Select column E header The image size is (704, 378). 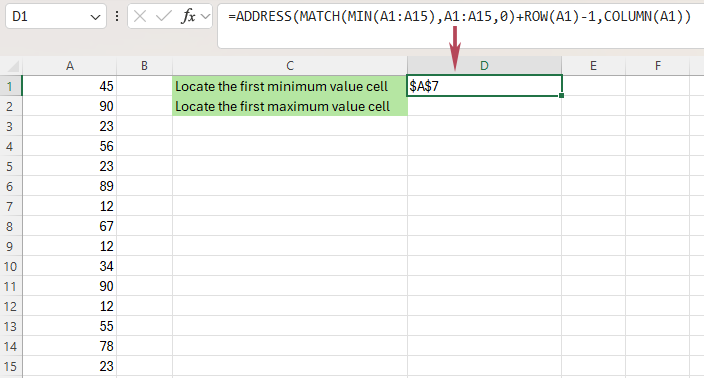click(593, 66)
